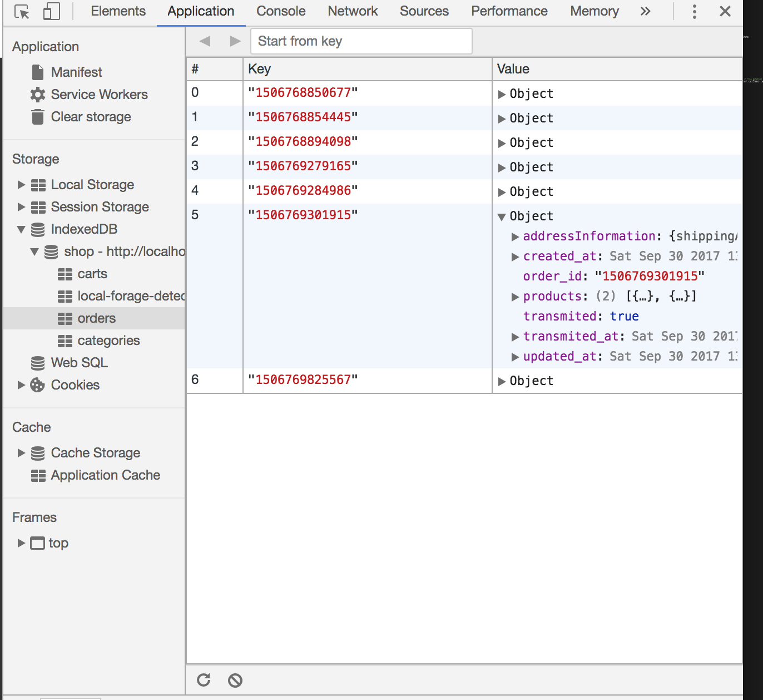The image size is (763, 700).
Task: Show the previous page arrow
Action: [x=205, y=41]
